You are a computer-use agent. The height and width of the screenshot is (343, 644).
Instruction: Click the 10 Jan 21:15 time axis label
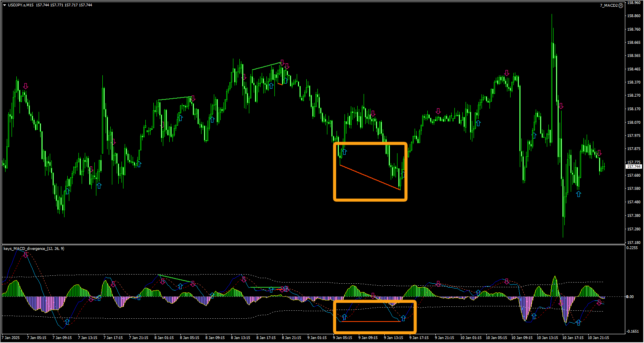pyautogui.click(x=598, y=338)
